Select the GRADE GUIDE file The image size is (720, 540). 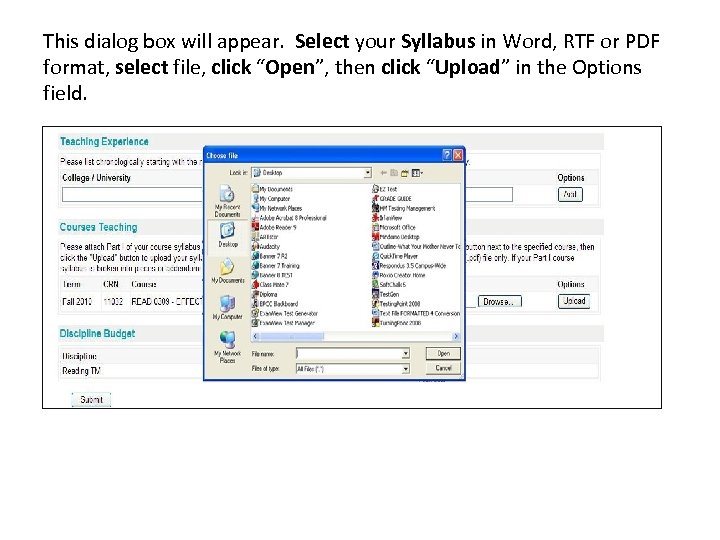point(392,199)
